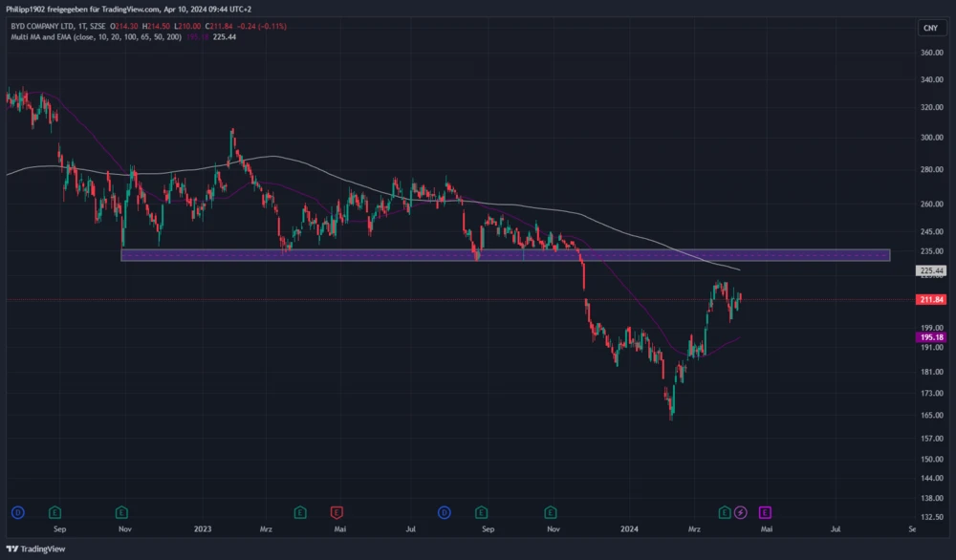956x560 pixels.
Task: Click the green earnings marker beside the lightning icon
Action: (x=725, y=512)
